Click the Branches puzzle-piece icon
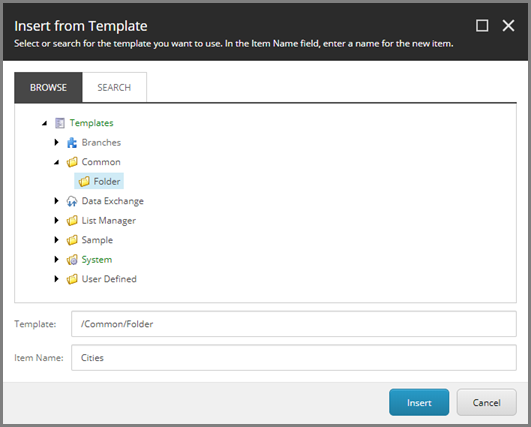 pos(71,143)
